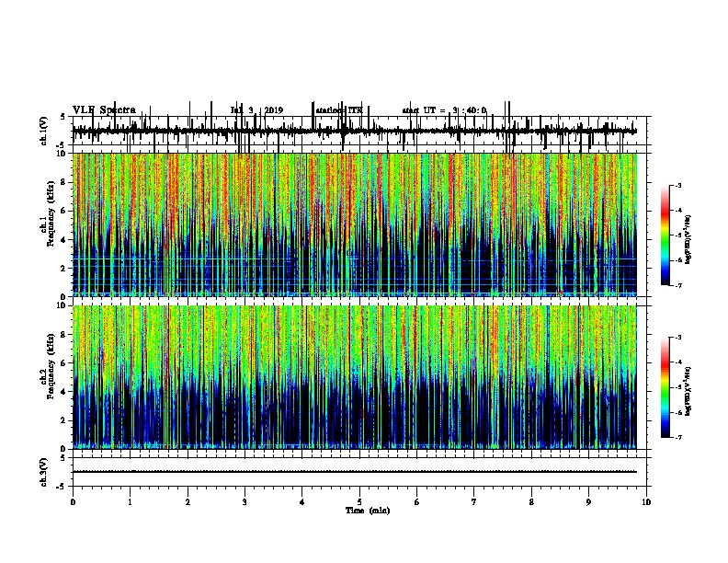Image resolution: width=728 pixels, height=563 pixels.
Task: Click the "4" minute tick label
Action: coord(302,502)
